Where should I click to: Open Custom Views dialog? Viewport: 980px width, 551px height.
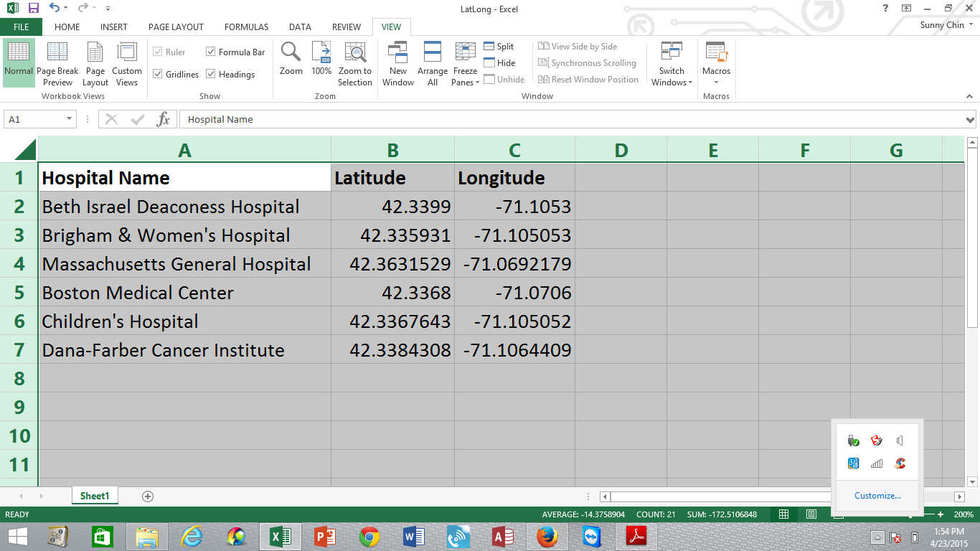click(x=127, y=62)
